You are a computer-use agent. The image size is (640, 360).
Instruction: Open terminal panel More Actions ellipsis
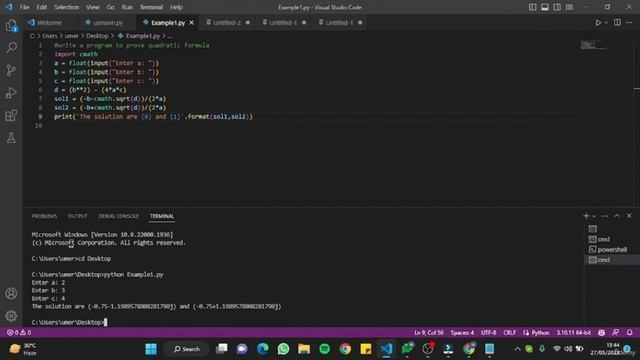click(605, 216)
